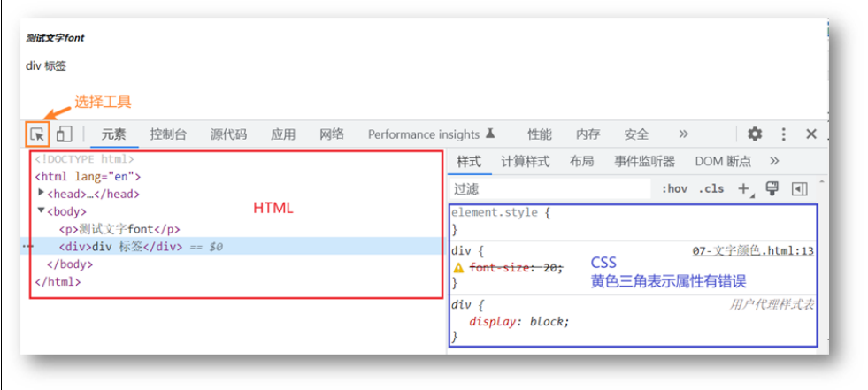Open the 内存 tab
The image size is (868, 390).
click(x=588, y=134)
